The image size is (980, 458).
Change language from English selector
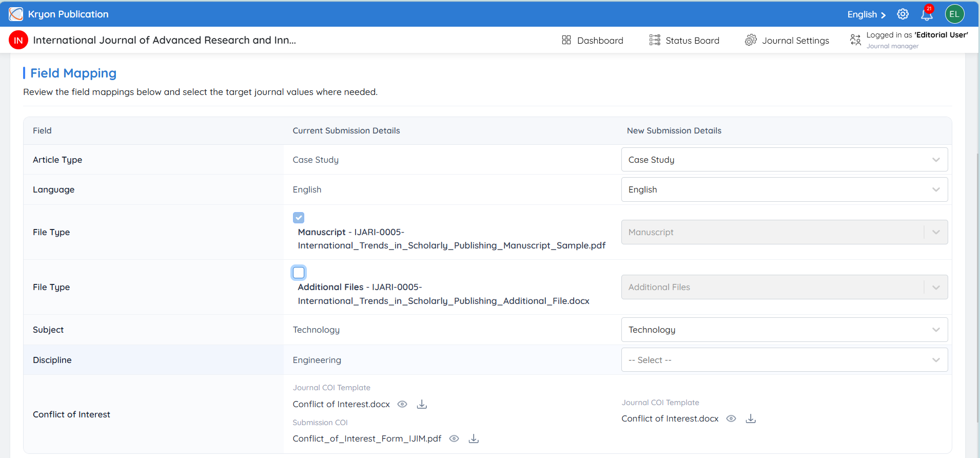[866, 14]
